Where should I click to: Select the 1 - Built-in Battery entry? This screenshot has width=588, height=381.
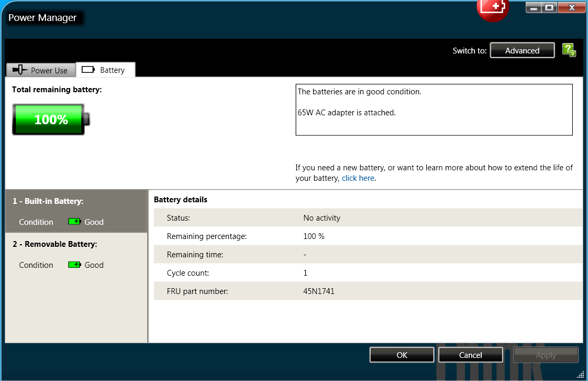pos(76,211)
